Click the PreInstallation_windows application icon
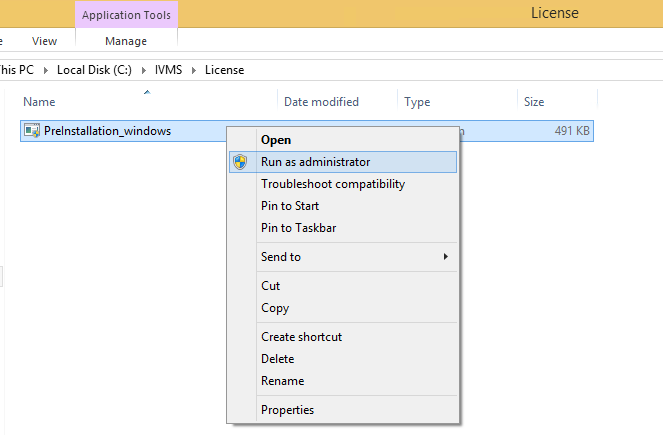 [32, 131]
